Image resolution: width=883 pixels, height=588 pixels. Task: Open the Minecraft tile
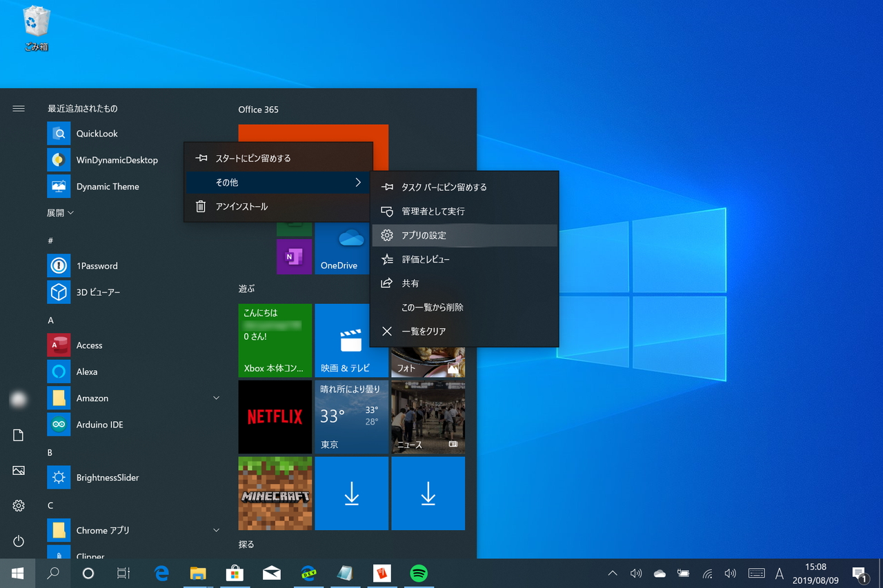(275, 494)
